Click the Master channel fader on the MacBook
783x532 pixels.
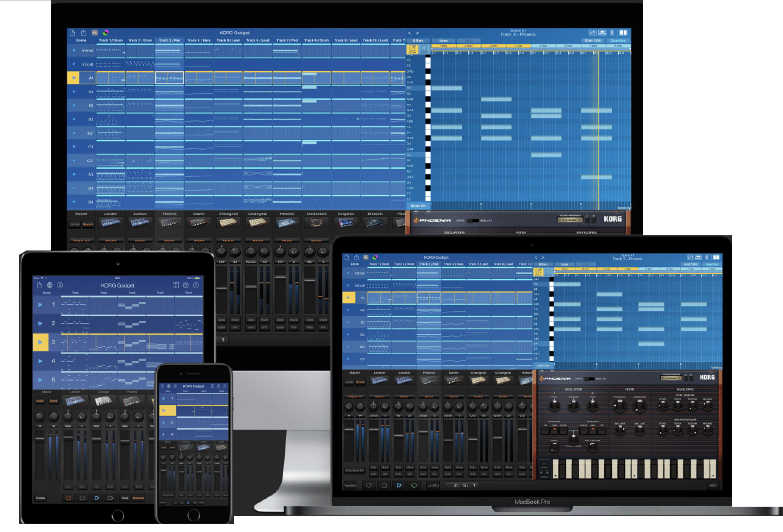[349, 429]
